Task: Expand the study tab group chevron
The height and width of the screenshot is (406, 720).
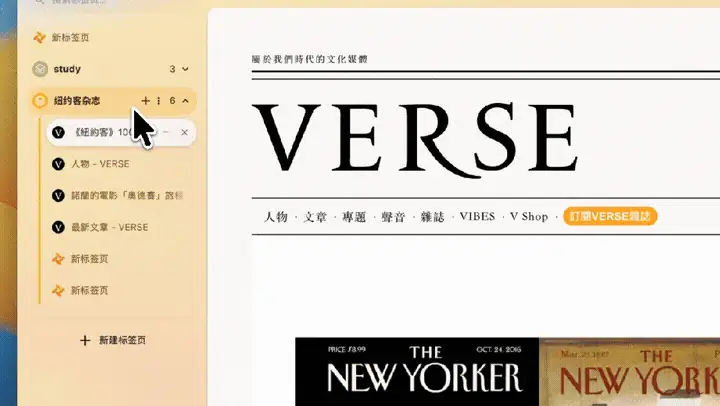Action: pyautogui.click(x=185, y=69)
